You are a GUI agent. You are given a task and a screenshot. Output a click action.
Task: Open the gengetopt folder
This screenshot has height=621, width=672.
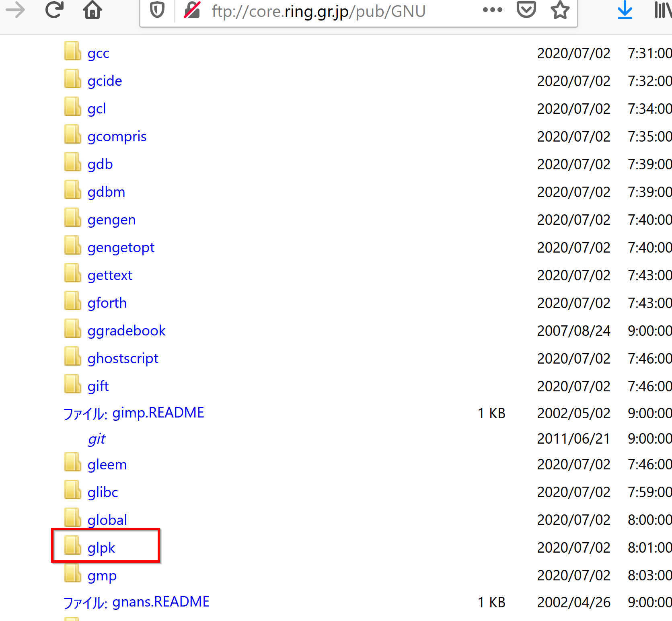pyautogui.click(x=121, y=247)
